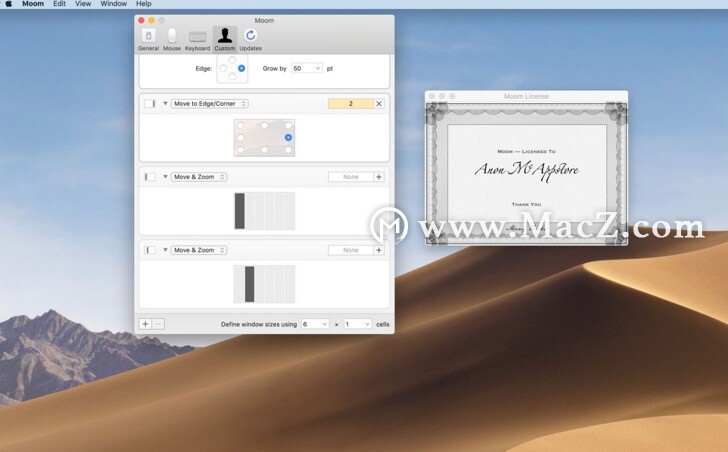Viewport: 728px width, 452px height.
Task: Remove selected custom action with minus button
Action: tap(158, 324)
